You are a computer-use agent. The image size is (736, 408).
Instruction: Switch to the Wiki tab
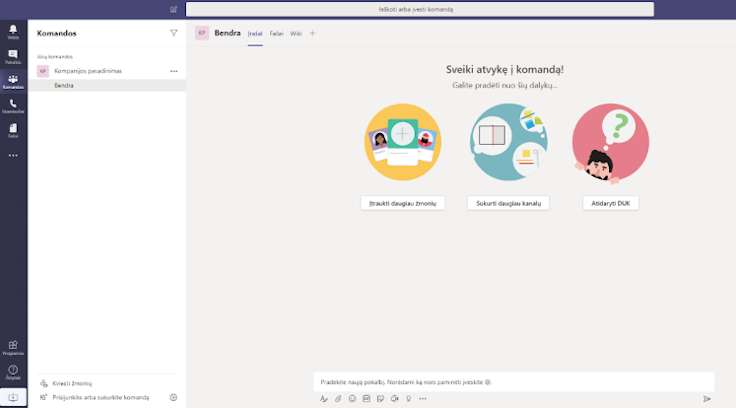coord(296,33)
